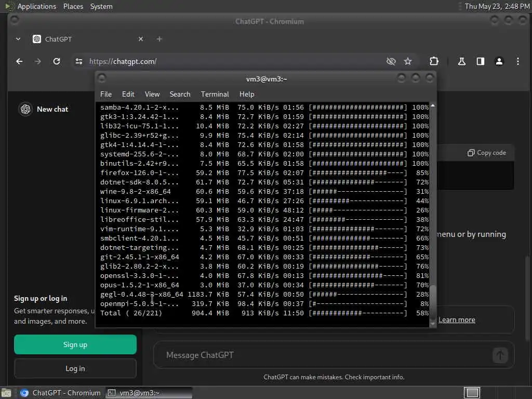Click the terminal scrollbar down arrow
Image resolution: width=532 pixels, height=399 pixels.
(x=433, y=324)
